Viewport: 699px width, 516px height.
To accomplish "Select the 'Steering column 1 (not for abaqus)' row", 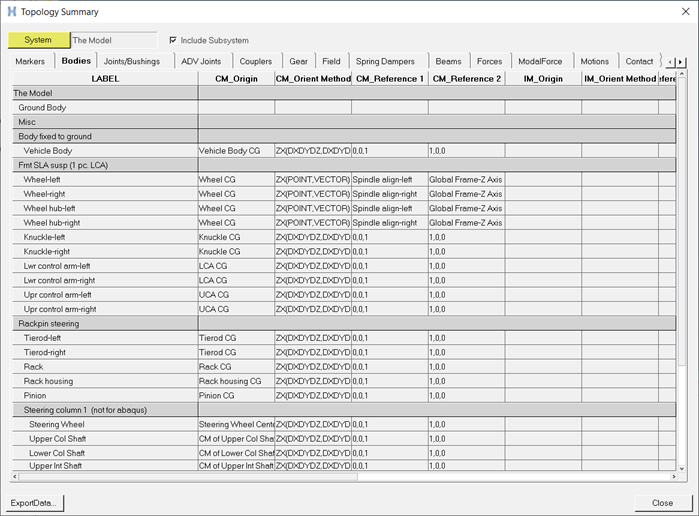I will click(x=344, y=410).
